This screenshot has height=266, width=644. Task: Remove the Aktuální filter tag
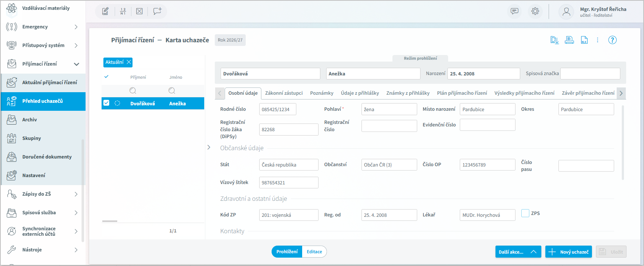point(129,62)
